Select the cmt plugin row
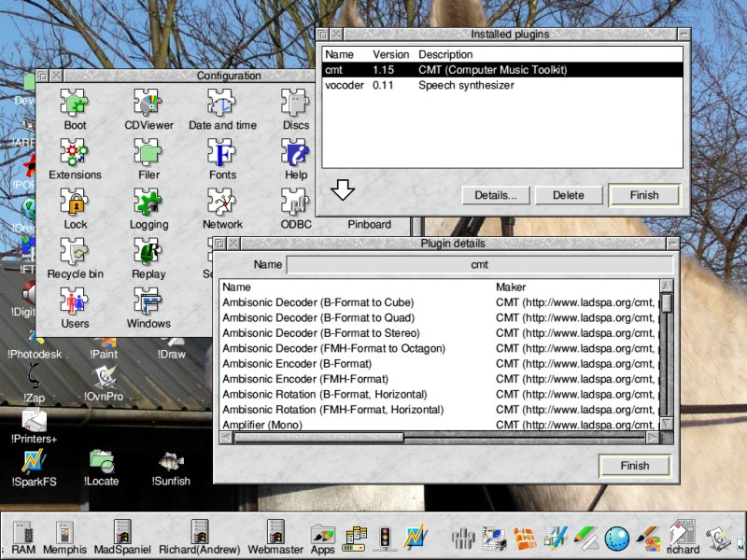The image size is (747, 560). tap(502, 69)
